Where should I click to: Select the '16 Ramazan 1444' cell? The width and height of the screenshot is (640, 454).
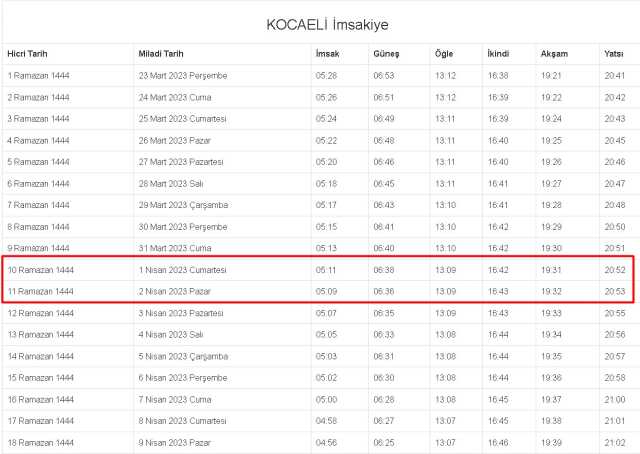(x=41, y=400)
